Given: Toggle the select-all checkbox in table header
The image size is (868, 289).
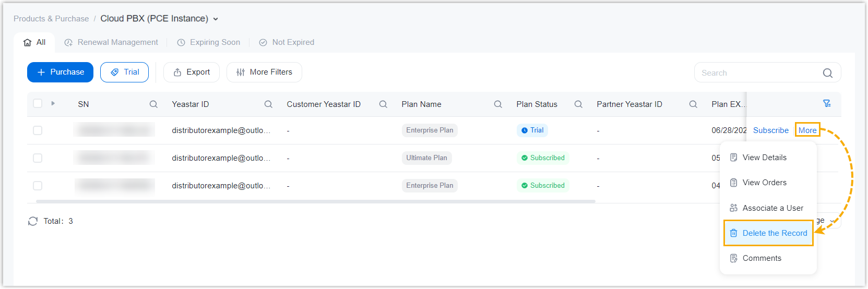Looking at the screenshot, I should [38, 103].
